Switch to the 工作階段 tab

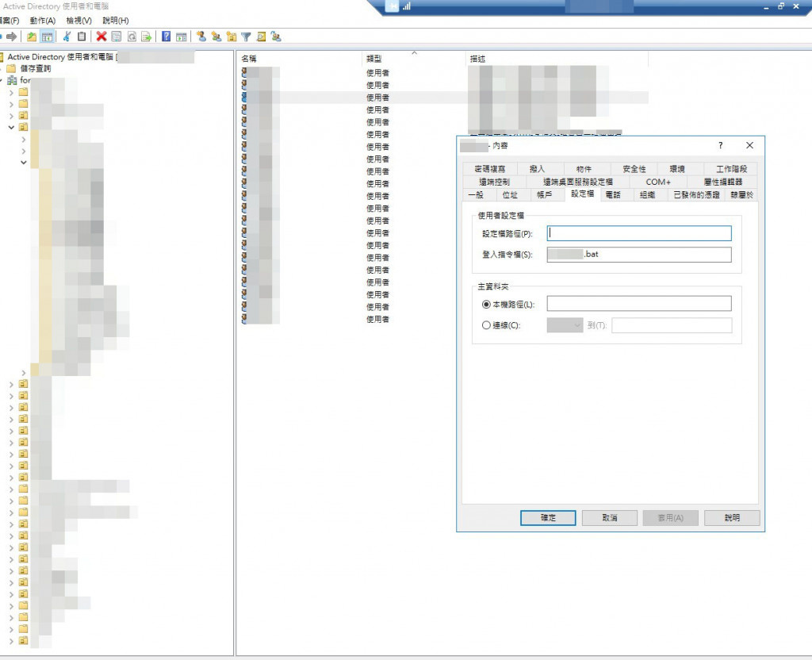(731, 169)
